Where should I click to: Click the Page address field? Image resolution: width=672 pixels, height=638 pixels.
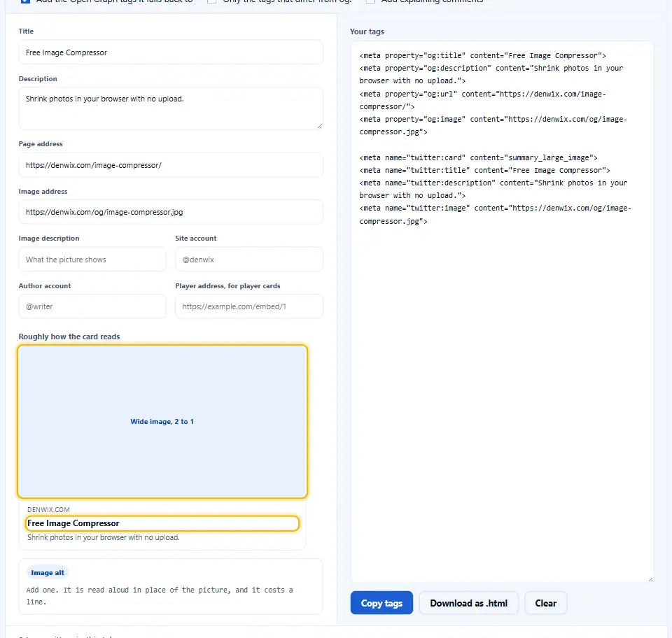point(171,165)
